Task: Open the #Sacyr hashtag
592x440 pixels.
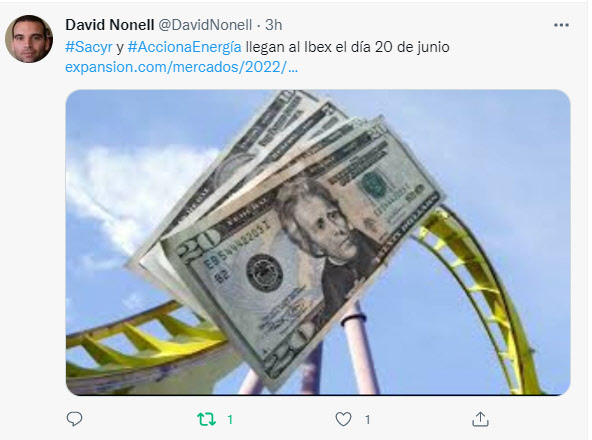Action: tap(89, 47)
